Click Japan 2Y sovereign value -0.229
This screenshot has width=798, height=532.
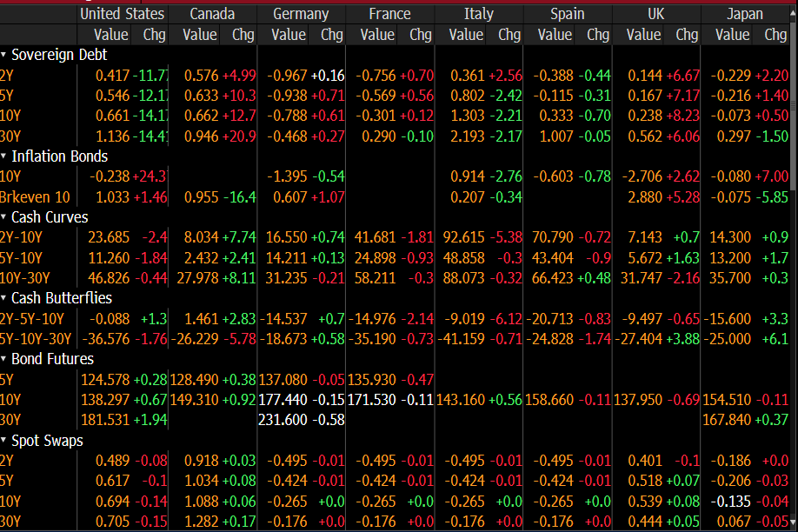click(x=731, y=76)
